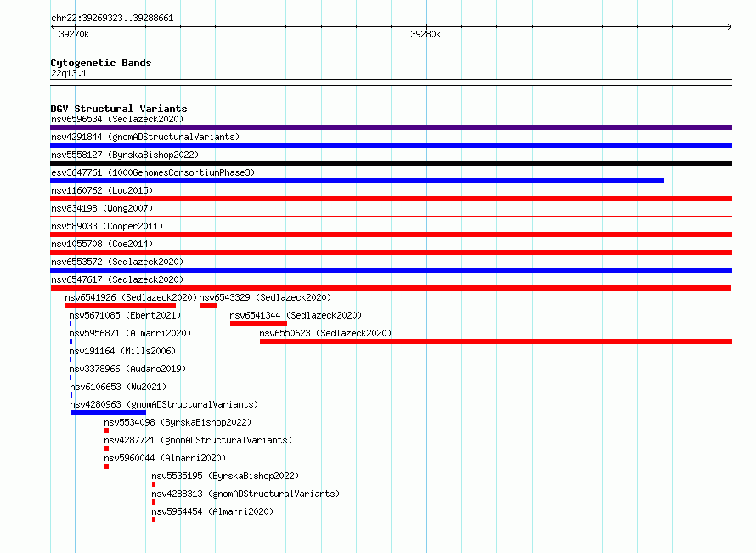The image size is (756, 553).
Task: Click esv3647761 (1000GenomesConsortiumPhase3) label
Action: (153, 172)
